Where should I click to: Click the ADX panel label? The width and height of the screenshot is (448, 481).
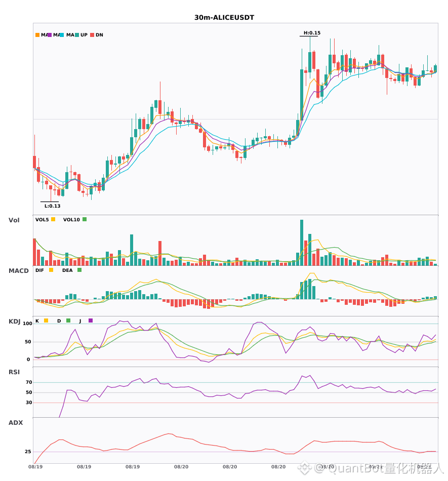pos(16,423)
